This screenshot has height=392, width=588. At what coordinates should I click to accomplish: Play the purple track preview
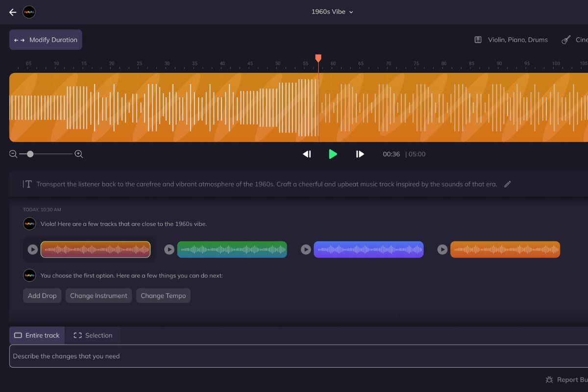point(306,249)
